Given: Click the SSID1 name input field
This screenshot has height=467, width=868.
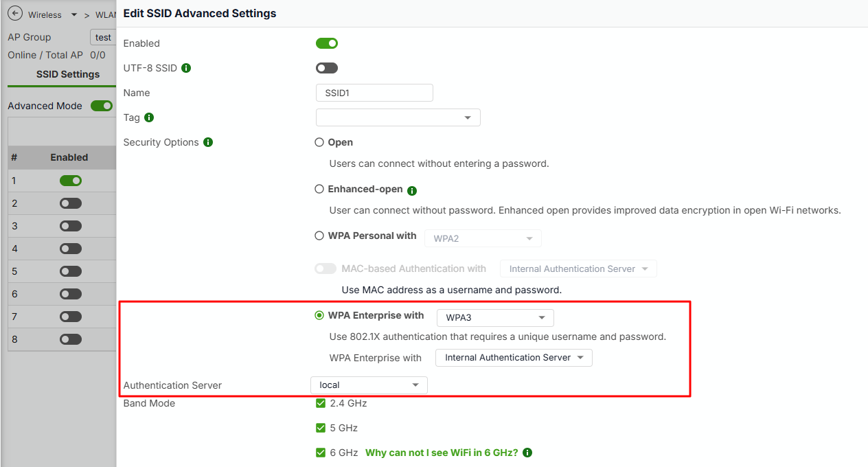Looking at the screenshot, I should [x=374, y=93].
